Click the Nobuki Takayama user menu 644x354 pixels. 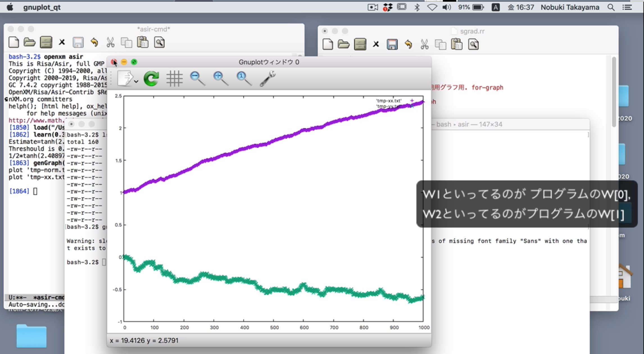coord(570,7)
